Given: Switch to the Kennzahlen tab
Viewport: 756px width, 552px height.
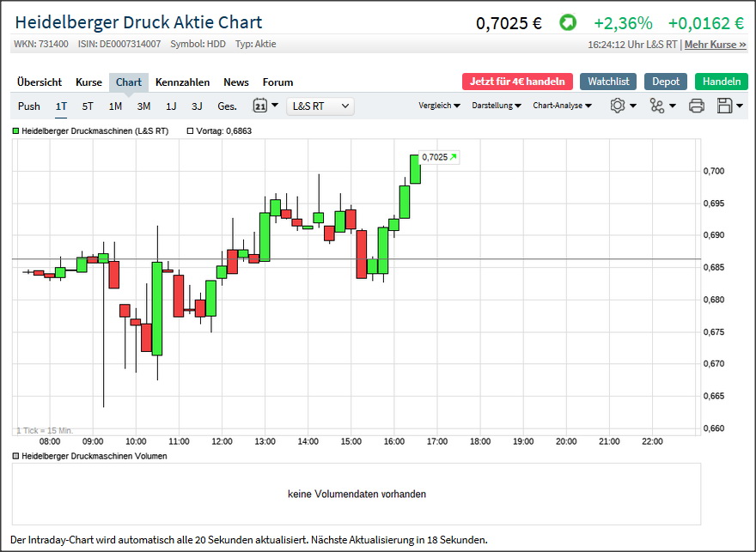Looking at the screenshot, I should pos(182,82).
